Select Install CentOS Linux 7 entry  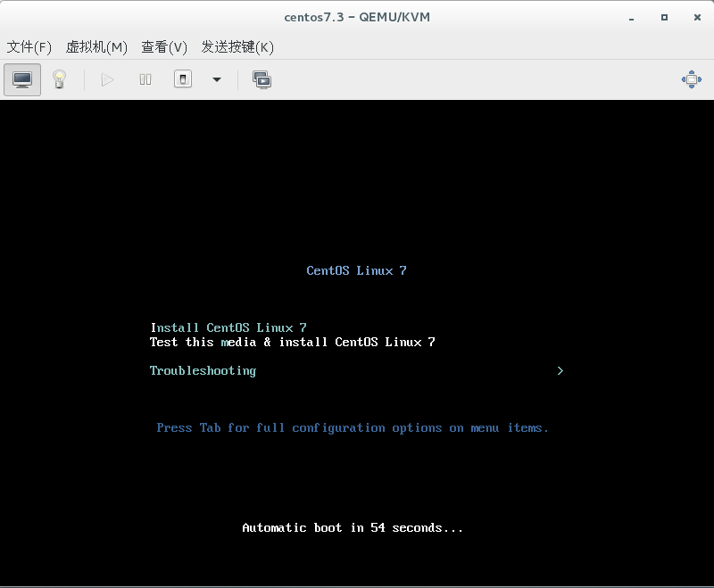pyautogui.click(x=228, y=327)
